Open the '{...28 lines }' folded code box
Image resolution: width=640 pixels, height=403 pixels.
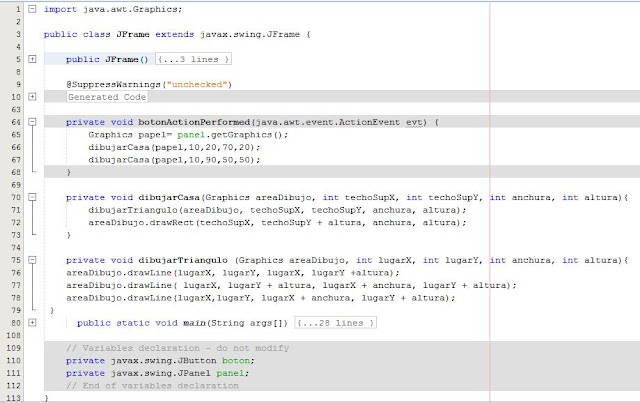point(336,323)
